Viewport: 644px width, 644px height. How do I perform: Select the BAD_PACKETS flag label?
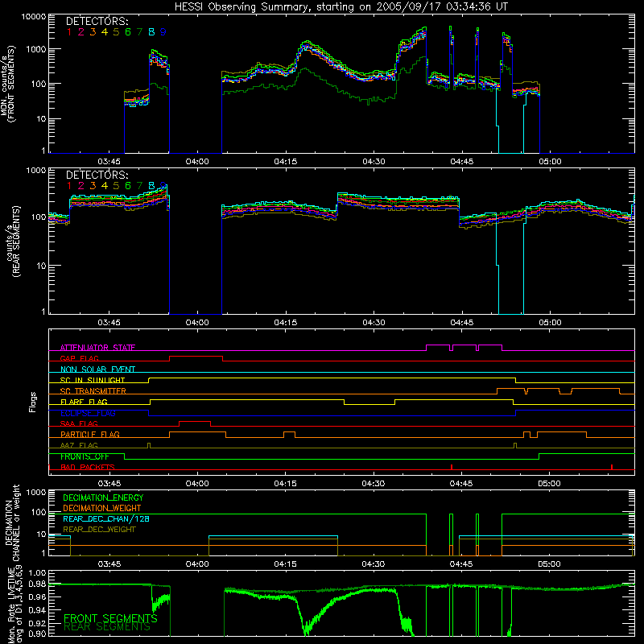coord(88,467)
